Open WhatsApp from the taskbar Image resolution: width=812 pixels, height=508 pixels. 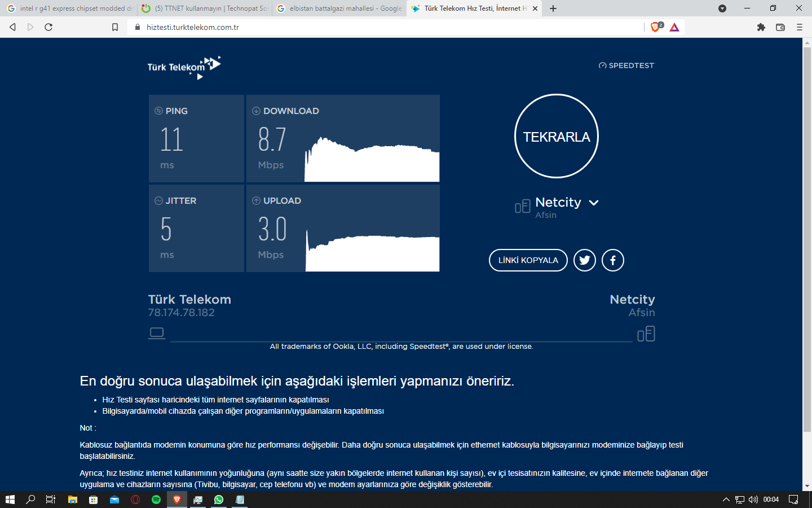[x=219, y=500]
